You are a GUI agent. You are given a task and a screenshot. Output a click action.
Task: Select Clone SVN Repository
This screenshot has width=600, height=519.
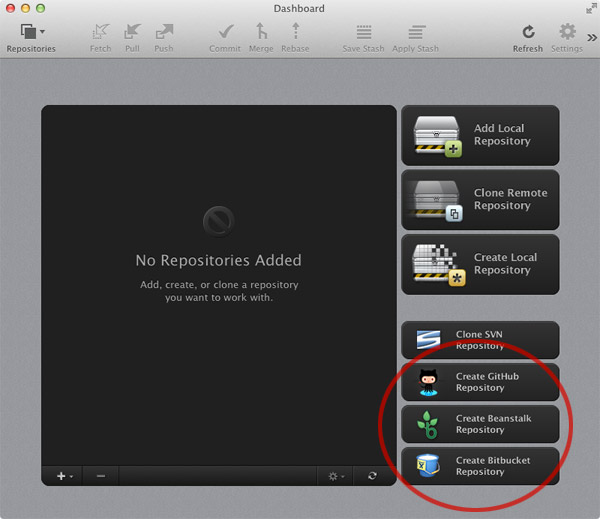480,340
